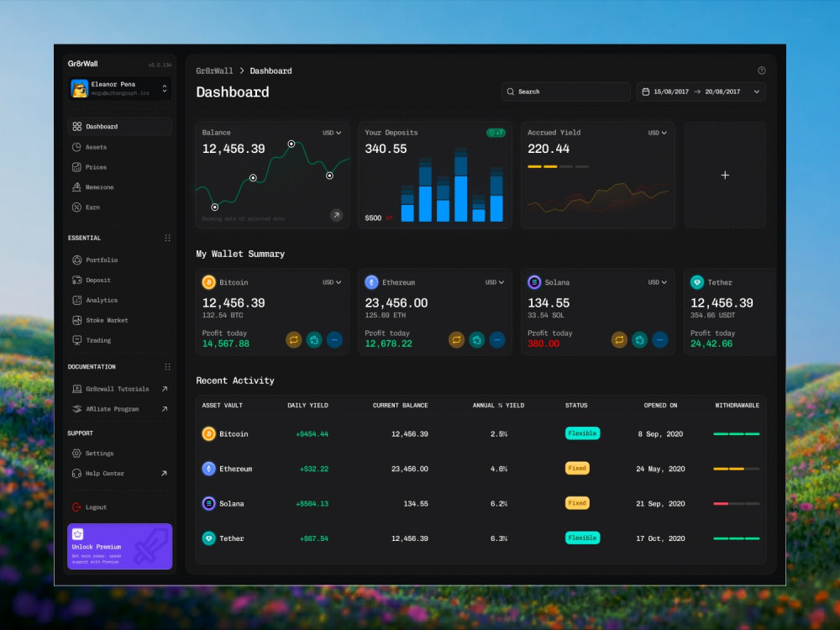This screenshot has height=630, width=840.
Task: Click the ANNUAL % YIELD column header
Action: click(x=498, y=406)
